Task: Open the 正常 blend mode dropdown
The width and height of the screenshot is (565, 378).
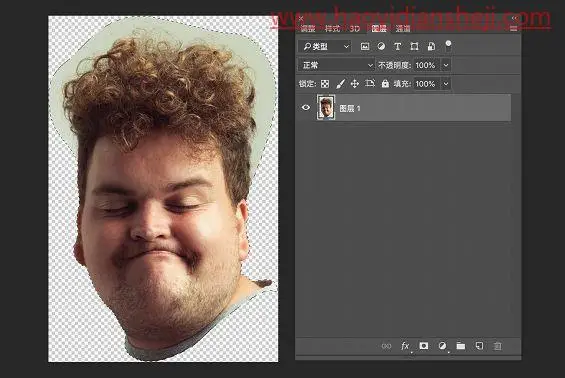Action: coord(336,65)
